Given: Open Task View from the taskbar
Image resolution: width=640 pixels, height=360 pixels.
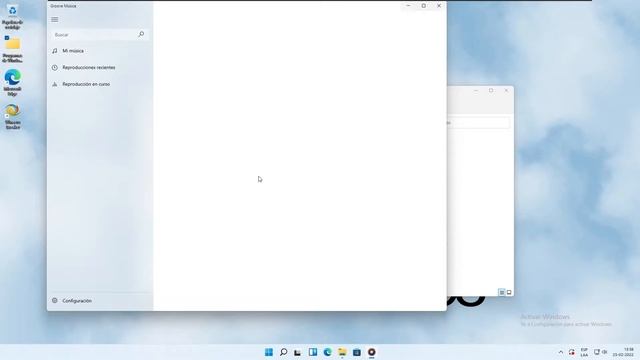Looking at the screenshot, I should click(298, 352).
